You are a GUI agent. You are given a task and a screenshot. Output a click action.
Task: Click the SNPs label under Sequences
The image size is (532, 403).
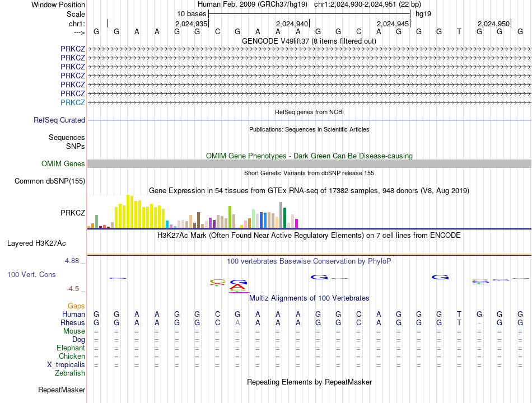coord(76,146)
